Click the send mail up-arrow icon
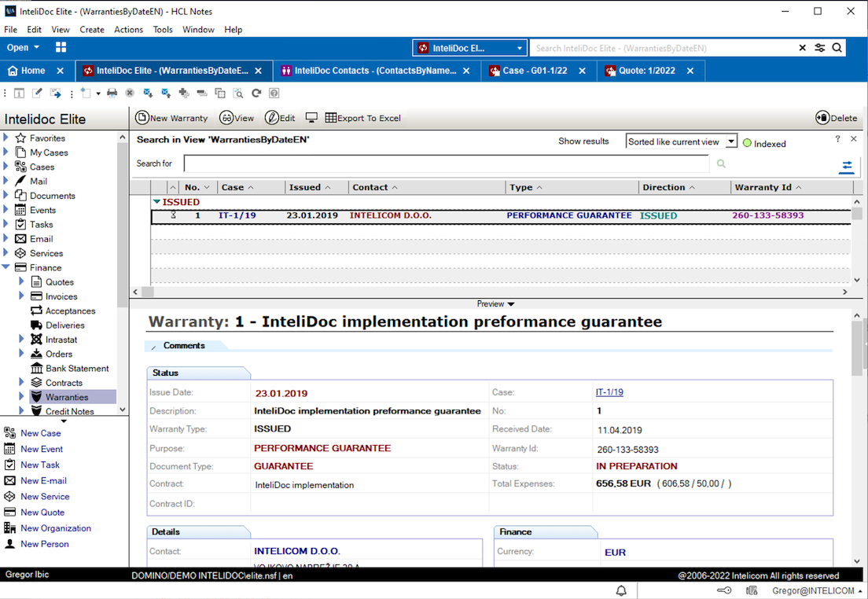Viewport: 868px width, 599px height. point(166,93)
